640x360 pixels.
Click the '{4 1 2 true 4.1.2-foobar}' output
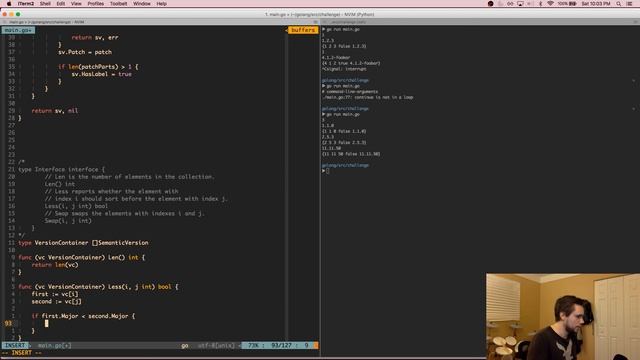click(351, 63)
